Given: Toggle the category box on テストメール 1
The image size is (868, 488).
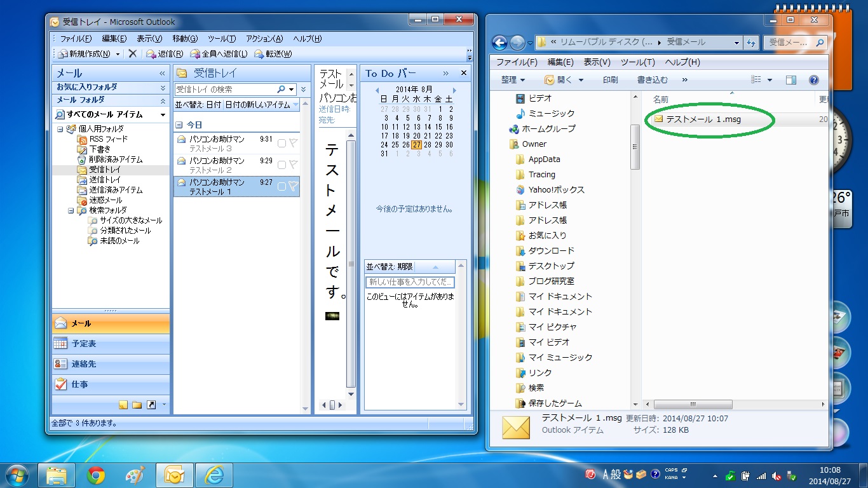Looking at the screenshot, I should point(281,187).
